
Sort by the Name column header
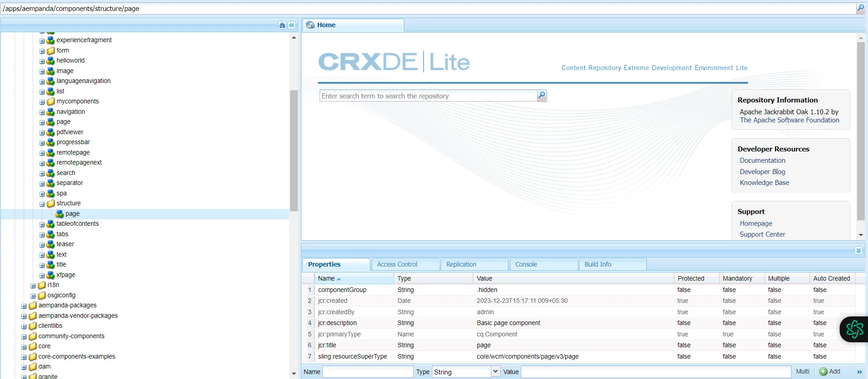[x=354, y=278]
